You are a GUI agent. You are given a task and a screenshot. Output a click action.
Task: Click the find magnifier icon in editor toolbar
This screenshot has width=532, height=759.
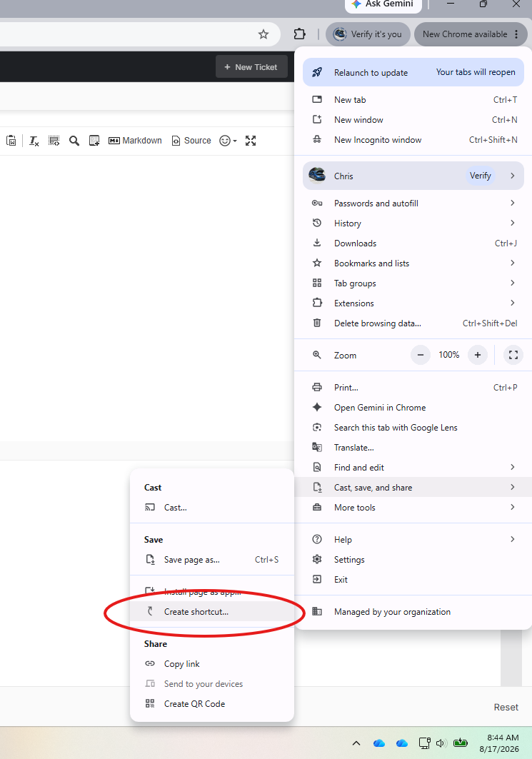(x=74, y=141)
